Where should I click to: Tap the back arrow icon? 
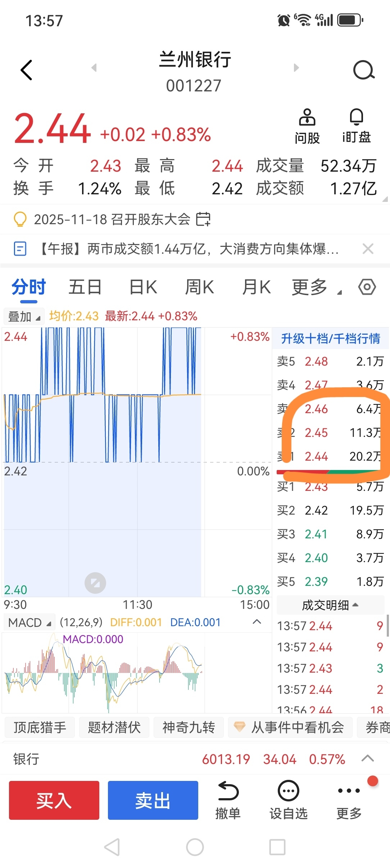[x=27, y=70]
